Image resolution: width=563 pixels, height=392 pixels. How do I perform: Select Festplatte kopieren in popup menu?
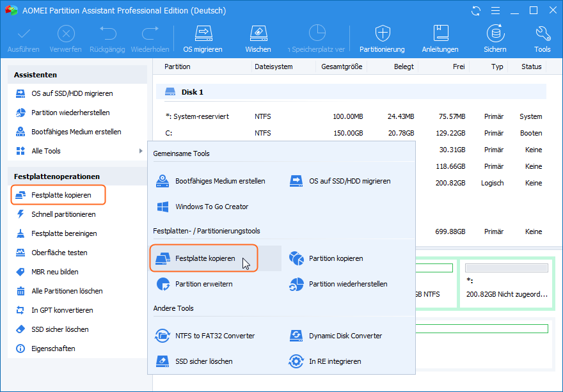pos(203,258)
